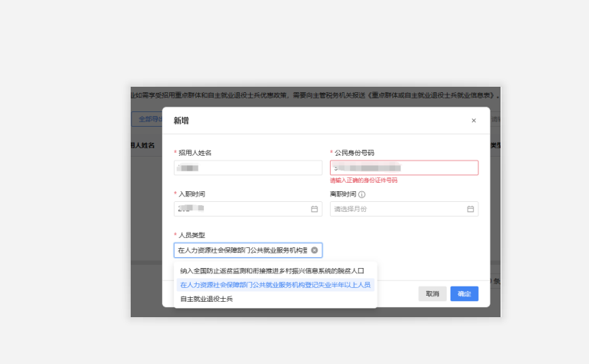Click the info icon beside 离职时间

pos(361,194)
